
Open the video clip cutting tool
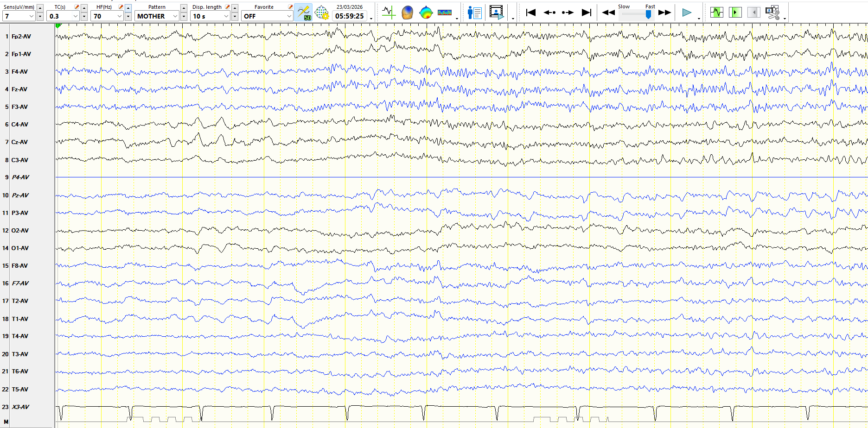click(x=772, y=13)
